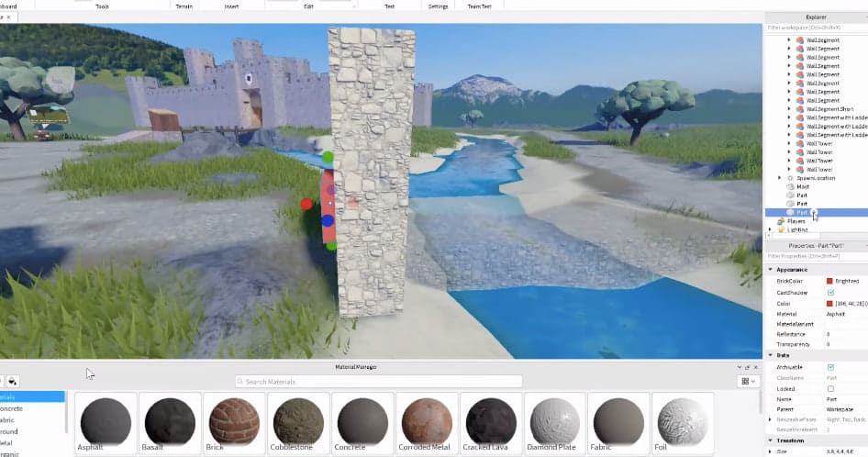
Task: Close the Material Manager panel
Action: 756,367
